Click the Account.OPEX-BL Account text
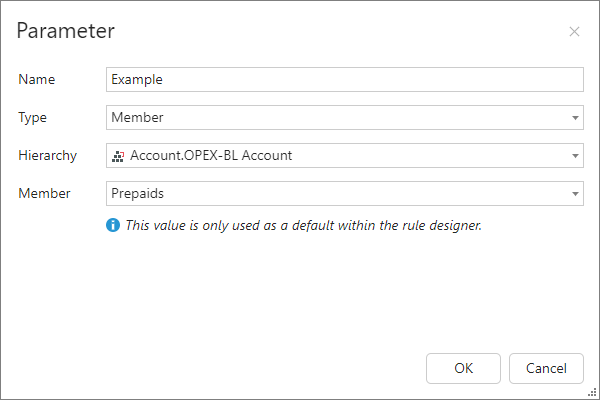The image size is (600, 400). (x=211, y=155)
